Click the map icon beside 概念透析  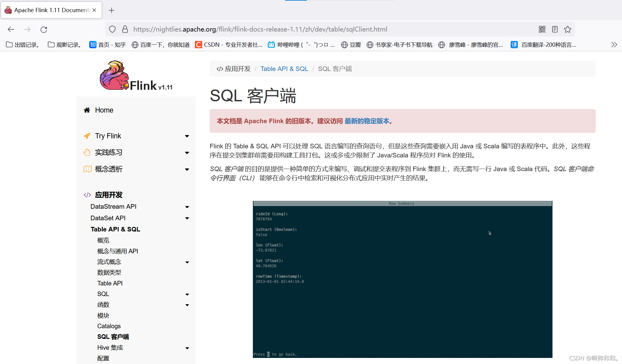point(87,169)
